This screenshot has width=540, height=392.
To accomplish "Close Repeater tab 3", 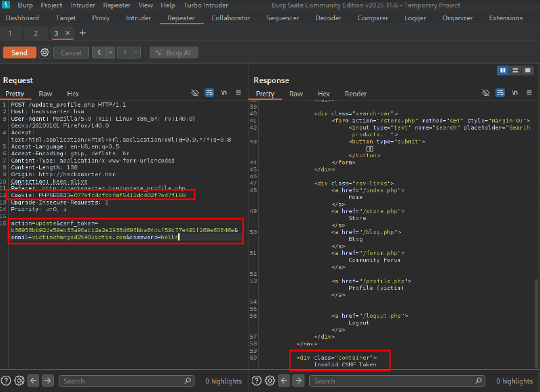I will (68, 33).
